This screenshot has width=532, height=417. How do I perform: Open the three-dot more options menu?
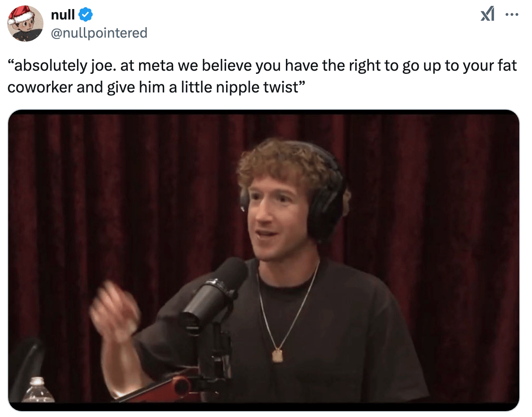coord(512,15)
